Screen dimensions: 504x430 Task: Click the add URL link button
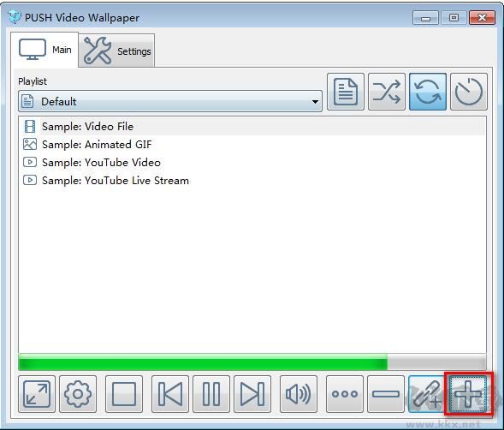point(427,394)
